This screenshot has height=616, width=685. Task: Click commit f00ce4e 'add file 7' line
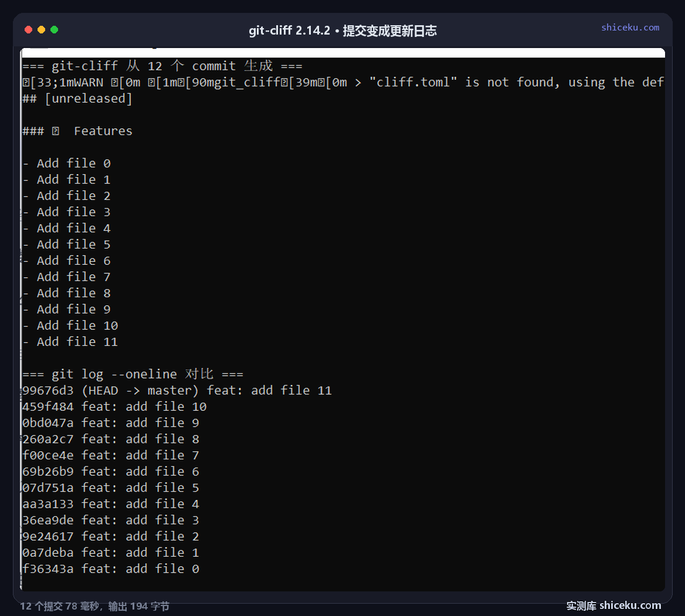[x=110, y=455]
